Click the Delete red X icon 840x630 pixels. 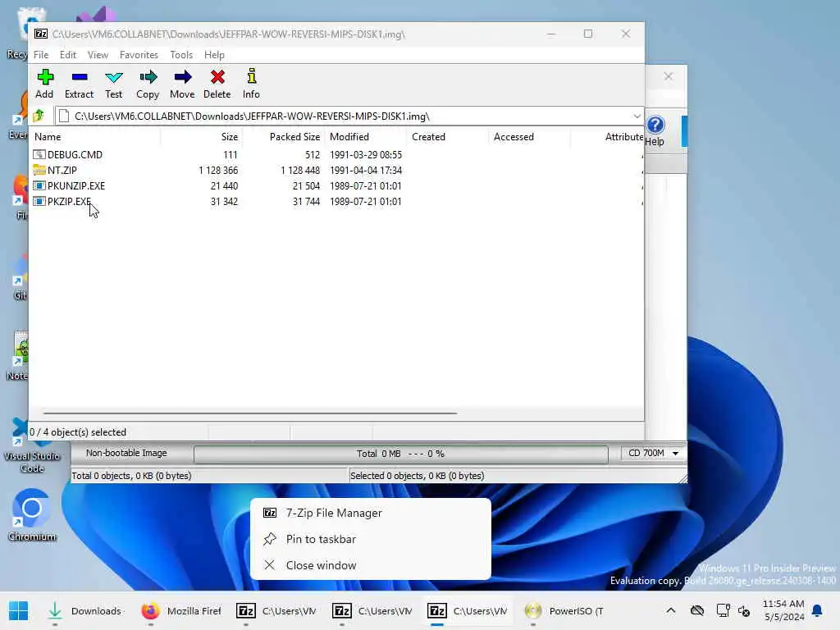pos(217,78)
